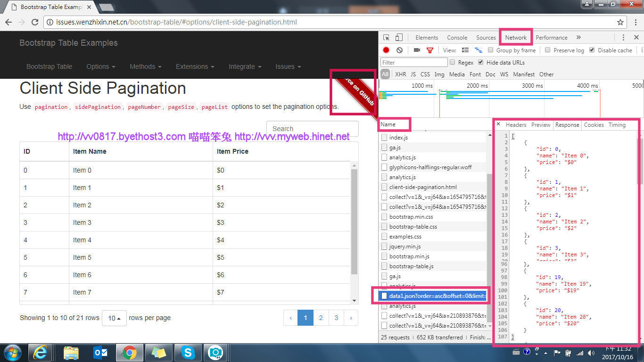The height and width of the screenshot is (362, 644).
Task: Enable the Preserve log checkbox
Action: (x=547, y=50)
